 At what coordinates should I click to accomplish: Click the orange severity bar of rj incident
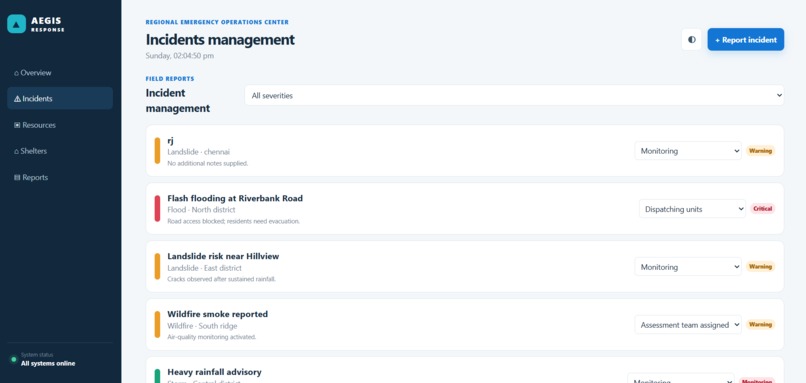click(157, 151)
